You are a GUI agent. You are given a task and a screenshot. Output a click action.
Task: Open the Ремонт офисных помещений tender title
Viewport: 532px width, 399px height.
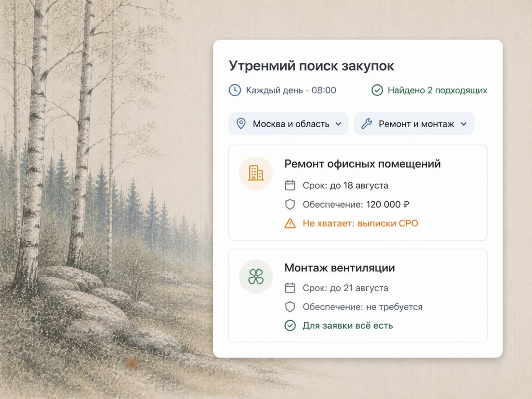(x=362, y=164)
